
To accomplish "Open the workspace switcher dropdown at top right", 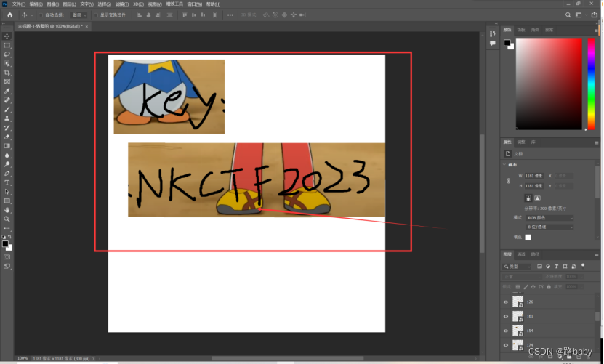I will pyautogui.click(x=580, y=15).
